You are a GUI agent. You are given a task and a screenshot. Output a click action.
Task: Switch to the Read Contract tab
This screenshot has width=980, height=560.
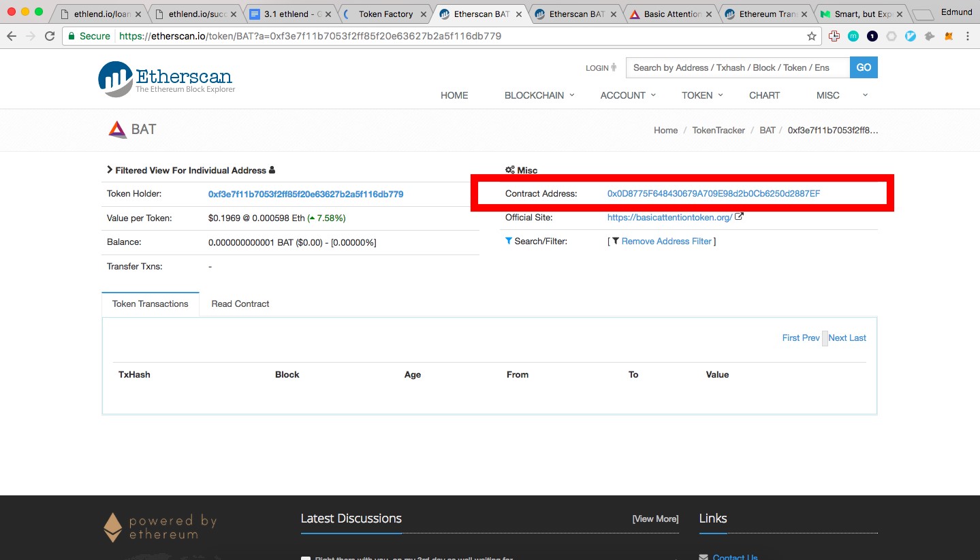point(240,303)
